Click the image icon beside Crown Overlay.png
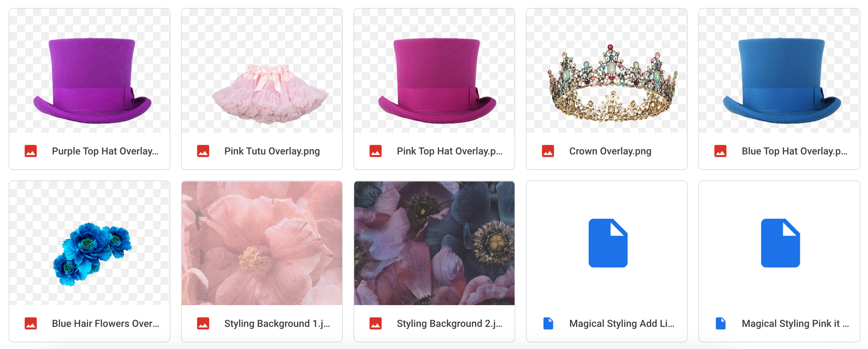The image size is (868, 349). point(549,151)
